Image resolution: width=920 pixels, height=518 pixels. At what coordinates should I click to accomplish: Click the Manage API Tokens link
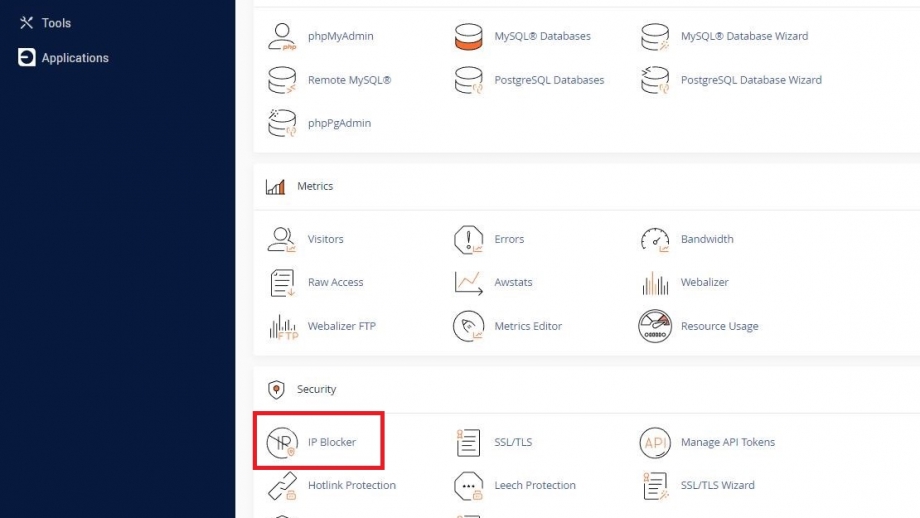tap(728, 442)
